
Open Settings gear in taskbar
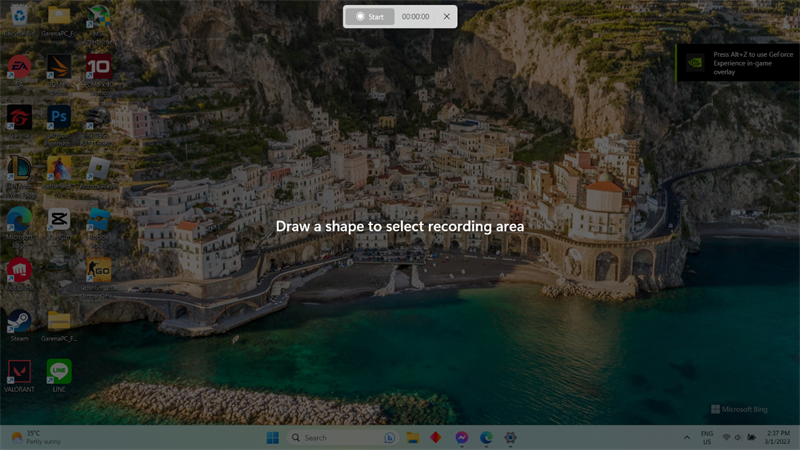tap(510, 438)
